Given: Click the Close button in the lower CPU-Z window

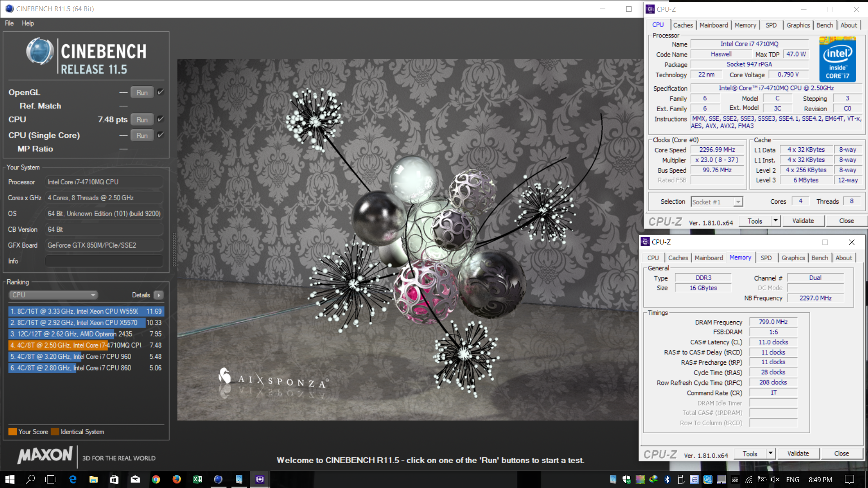Looking at the screenshot, I should [x=841, y=454].
